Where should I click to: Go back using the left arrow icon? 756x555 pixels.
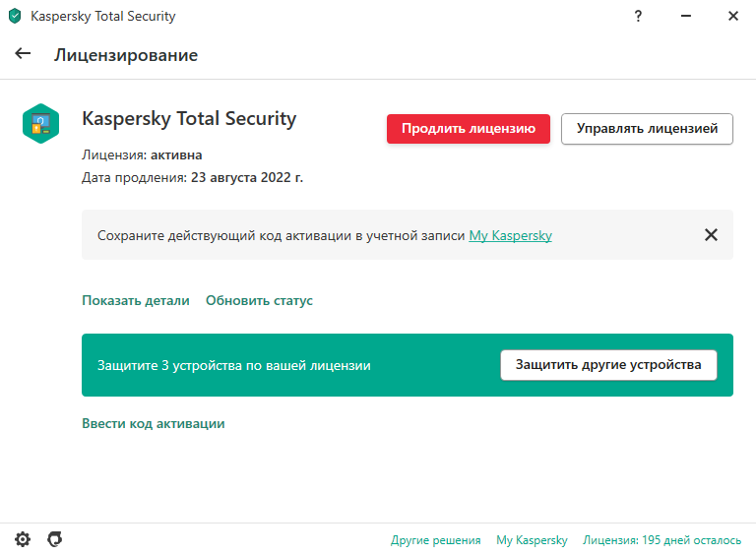pos(23,53)
